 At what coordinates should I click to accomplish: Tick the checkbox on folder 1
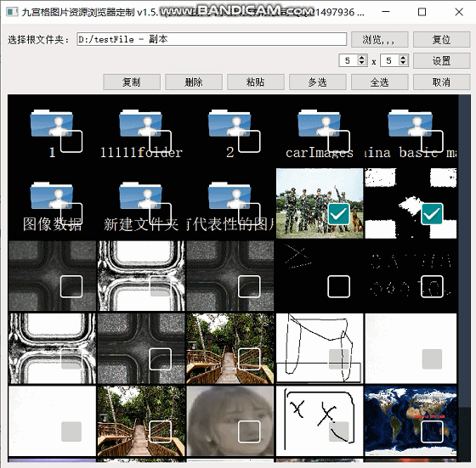[71, 141]
